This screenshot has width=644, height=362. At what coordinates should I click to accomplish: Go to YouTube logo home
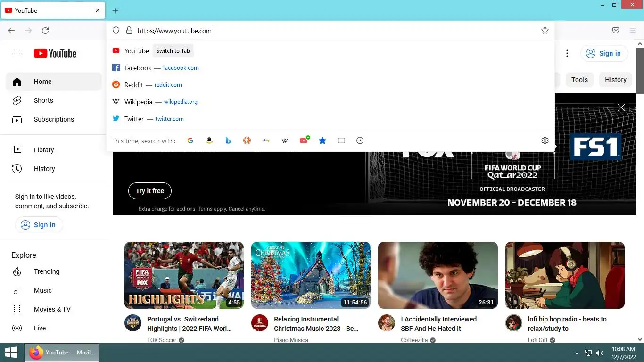point(55,53)
